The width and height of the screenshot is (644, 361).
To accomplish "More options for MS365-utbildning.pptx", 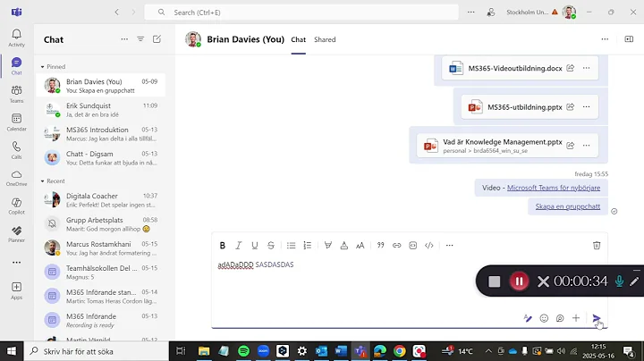I will tap(586, 106).
